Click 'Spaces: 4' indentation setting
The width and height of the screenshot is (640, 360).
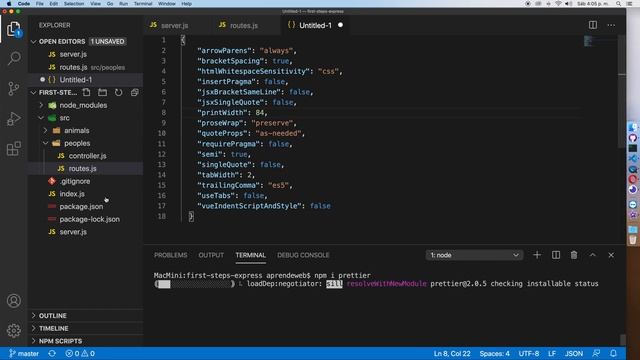click(494, 353)
